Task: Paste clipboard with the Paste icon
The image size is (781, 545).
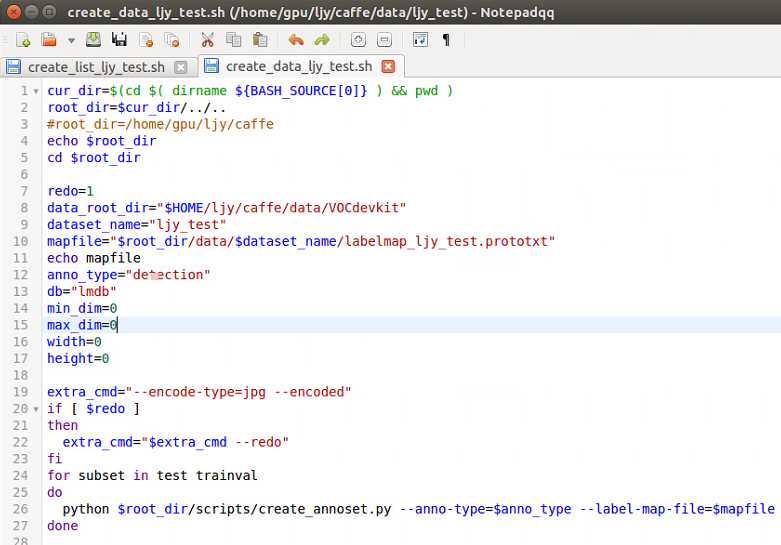Action: coord(260,39)
